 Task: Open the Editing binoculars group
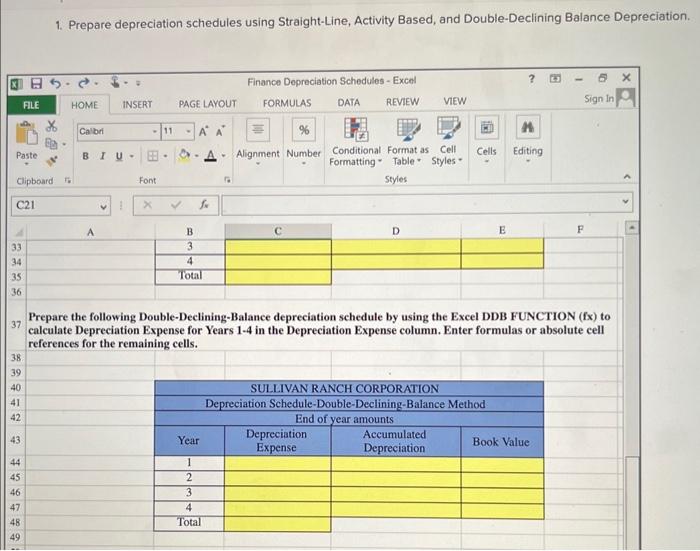click(x=528, y=139)
